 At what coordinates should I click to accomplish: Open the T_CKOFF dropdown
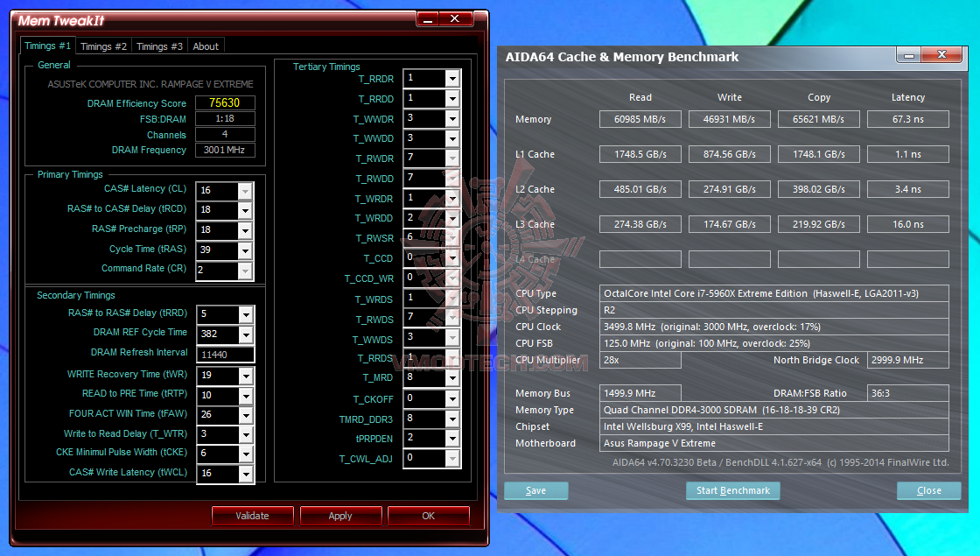click(x=452, y=398)
